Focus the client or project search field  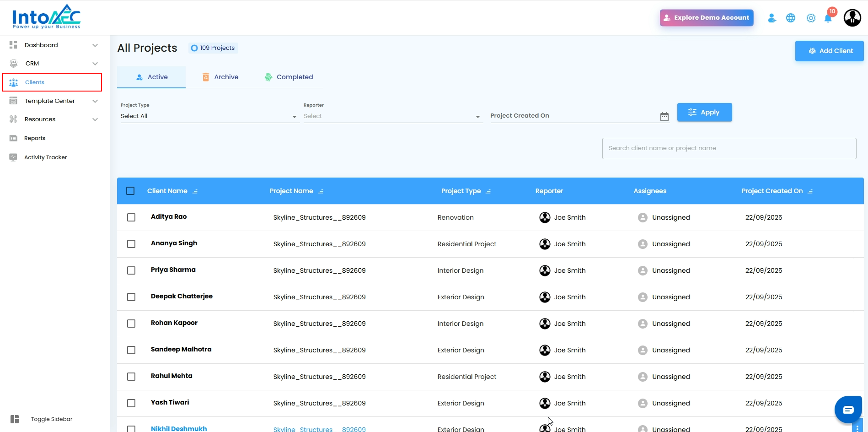pos(729,148)
